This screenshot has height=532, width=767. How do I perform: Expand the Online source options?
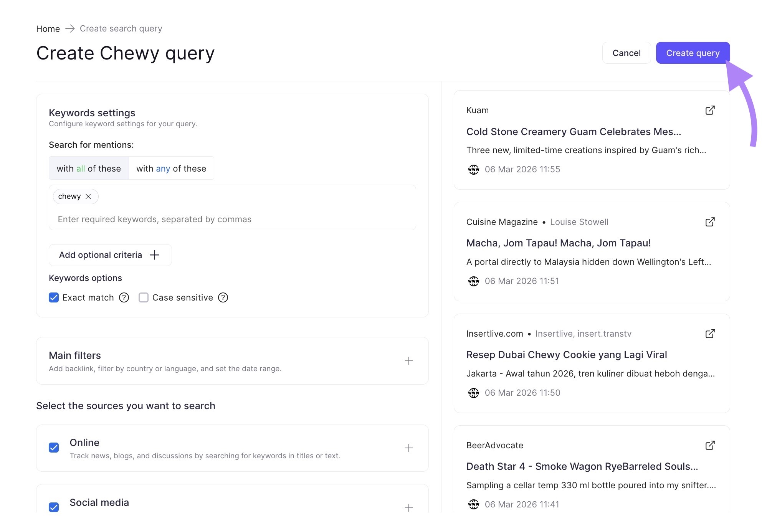pos(409,448)
